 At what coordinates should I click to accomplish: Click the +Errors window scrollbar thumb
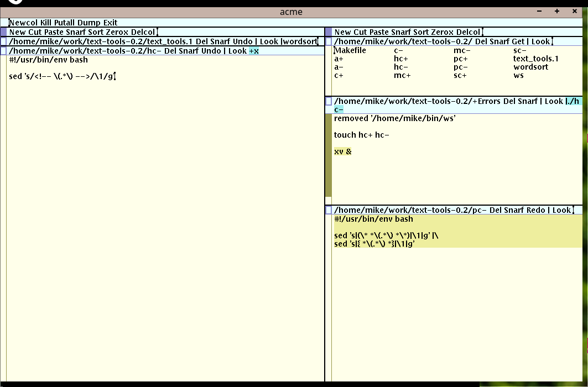coord(329,155)
